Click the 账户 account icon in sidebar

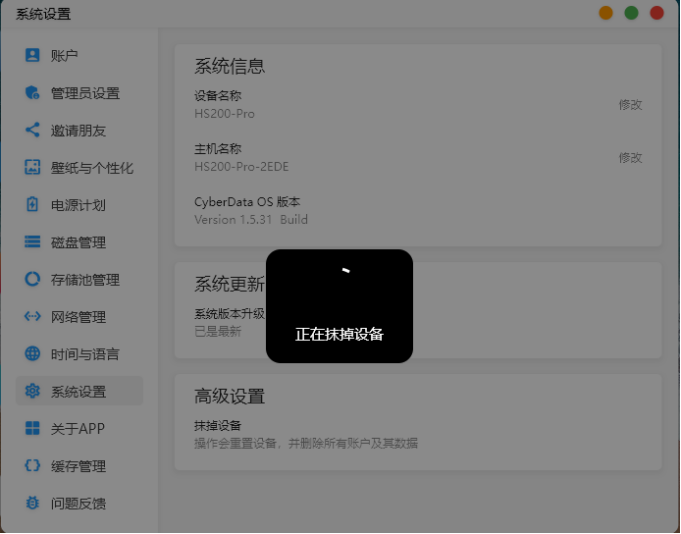pos(33,56)
